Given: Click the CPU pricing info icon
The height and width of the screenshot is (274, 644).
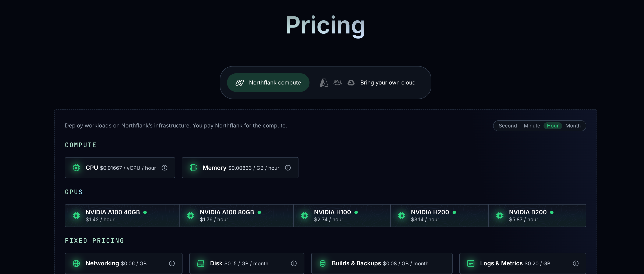Looking at the screenshot, I should coord(164,168).
